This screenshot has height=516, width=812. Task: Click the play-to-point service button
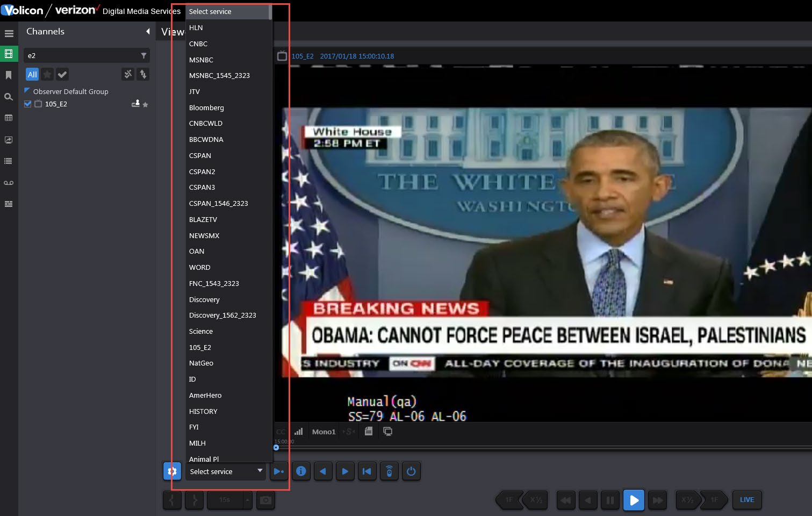[x=279, y=471]
